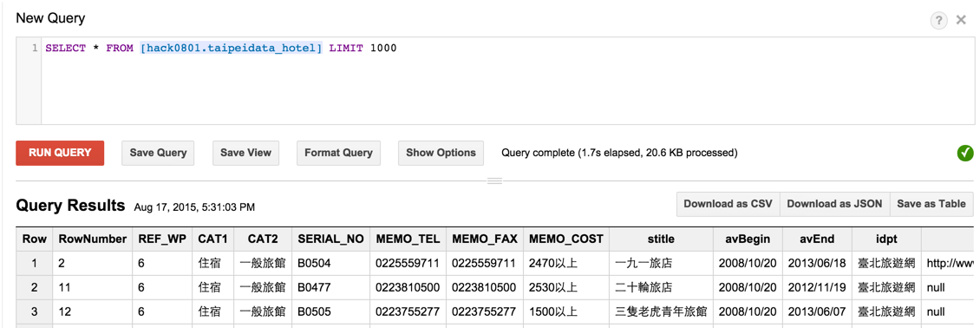Image resolution: width=980 pixels, height=328 pixels.
Task: Select the hack0801.taipeidata_hotel table reference
Action: (x=232, y=48)
